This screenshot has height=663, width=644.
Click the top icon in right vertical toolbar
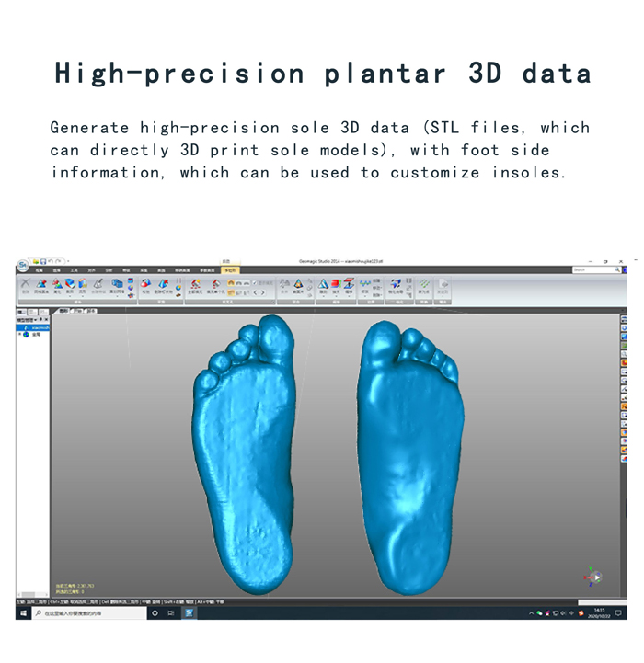point(623,319)
